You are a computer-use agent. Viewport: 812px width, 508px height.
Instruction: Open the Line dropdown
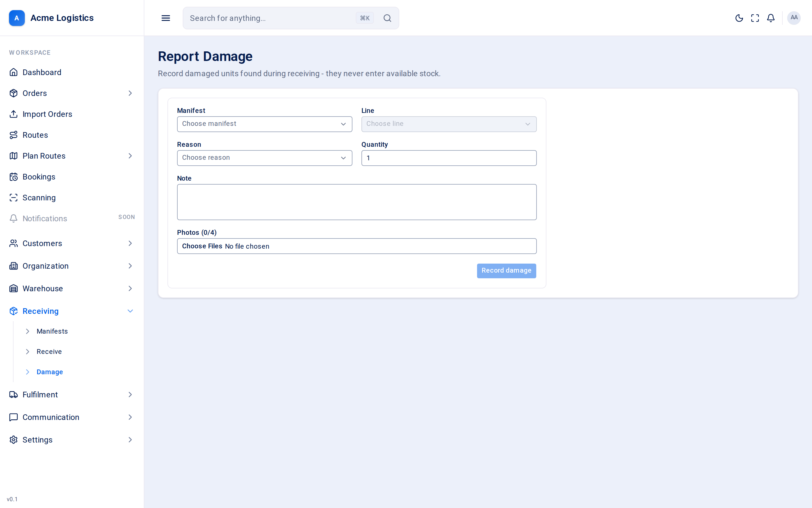(x=449, y=124)
